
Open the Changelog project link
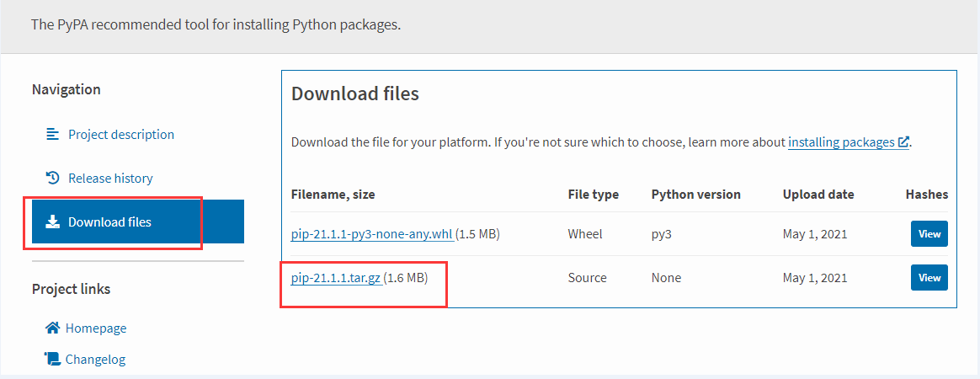[x=95, y=359]
